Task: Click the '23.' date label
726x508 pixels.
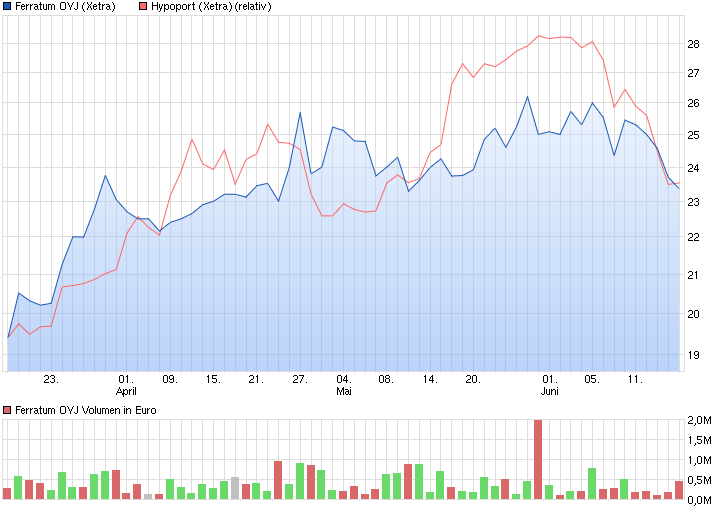Action: (51, 379)
